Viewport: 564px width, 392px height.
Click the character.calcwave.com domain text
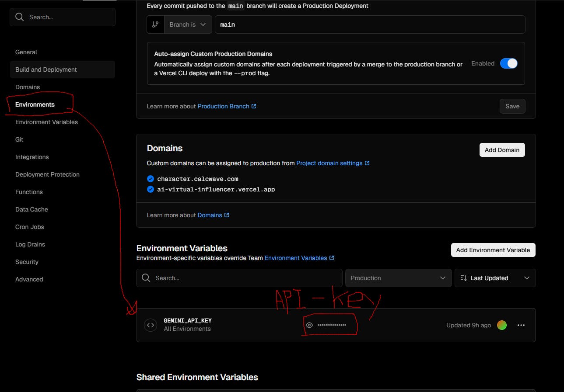click(x=198, y=179)
